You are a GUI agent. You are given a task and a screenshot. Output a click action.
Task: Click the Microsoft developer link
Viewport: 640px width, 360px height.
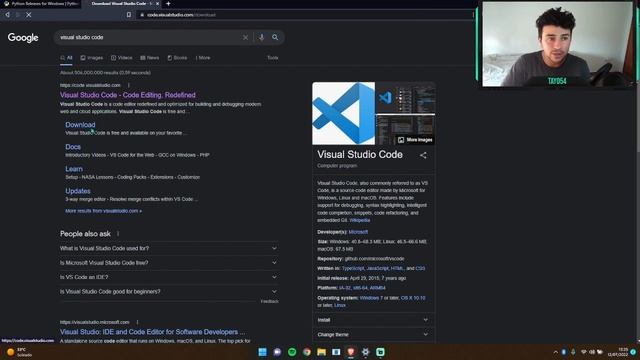[x=358, y=232]
